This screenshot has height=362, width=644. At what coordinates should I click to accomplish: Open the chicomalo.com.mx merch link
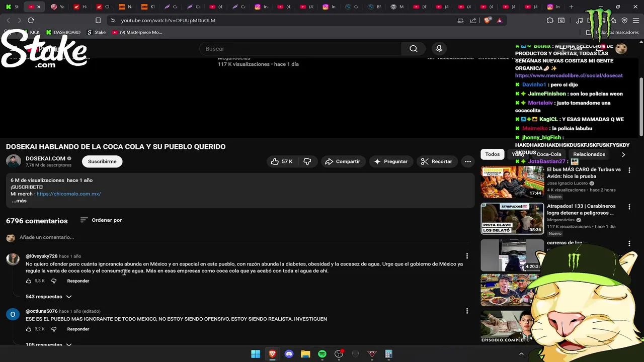[68, 194]
